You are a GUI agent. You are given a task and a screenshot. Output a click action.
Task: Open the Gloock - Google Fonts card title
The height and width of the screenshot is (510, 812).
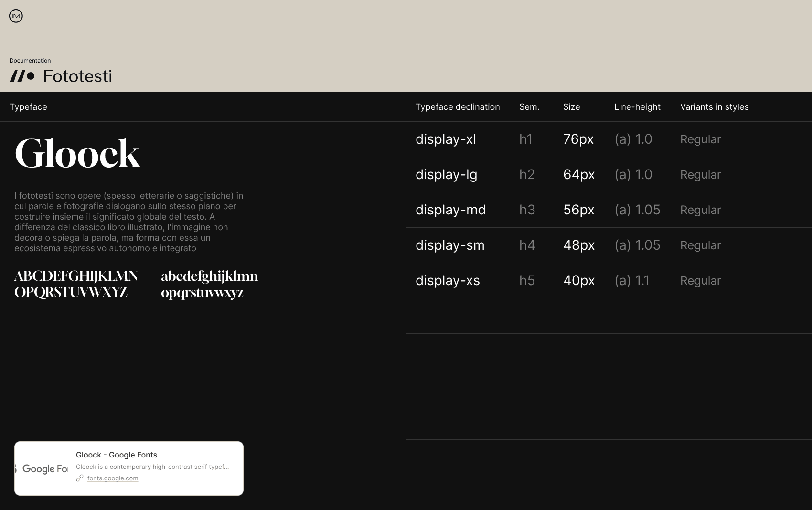(117, 455)
